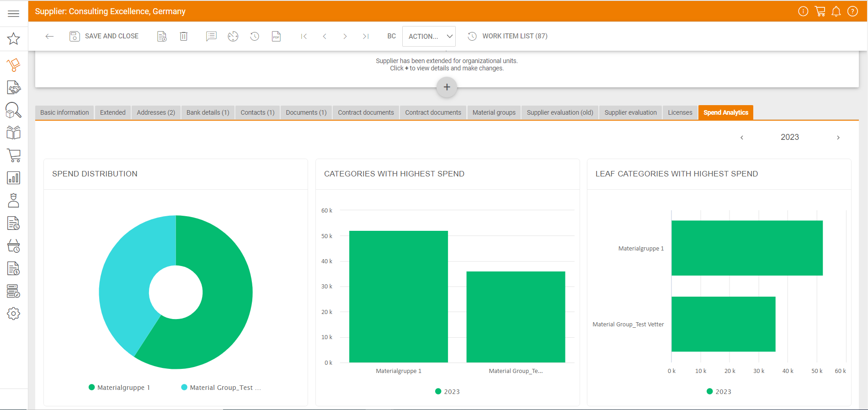Click the history clock icon
Viewport: 868px width, 410px height.
click(x=255, y=36)
